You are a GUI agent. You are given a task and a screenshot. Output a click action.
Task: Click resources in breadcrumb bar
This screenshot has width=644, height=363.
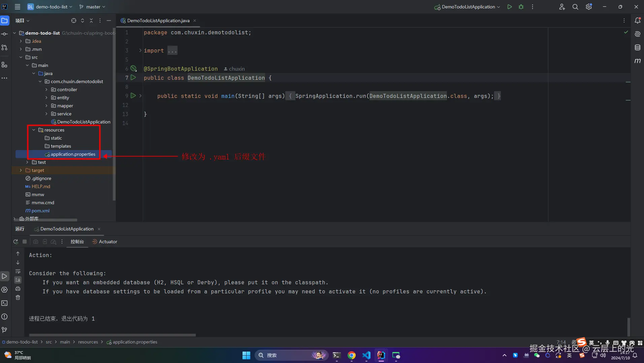click(x=88, y=342)
